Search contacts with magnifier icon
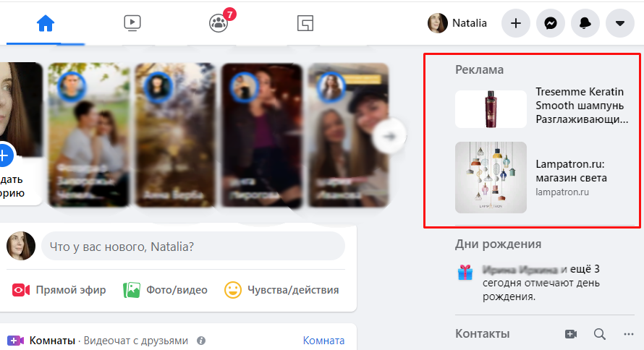644x350 pixels. click(600, 334)
